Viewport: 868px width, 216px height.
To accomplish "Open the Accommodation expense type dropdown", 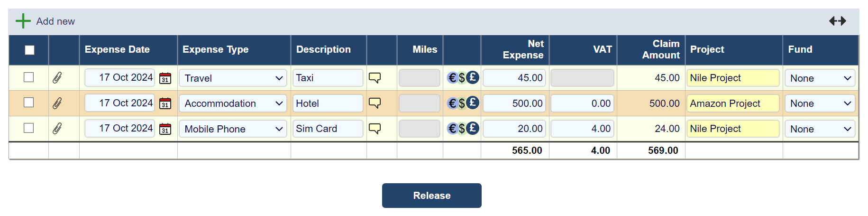I will click(x=233, y=103).
